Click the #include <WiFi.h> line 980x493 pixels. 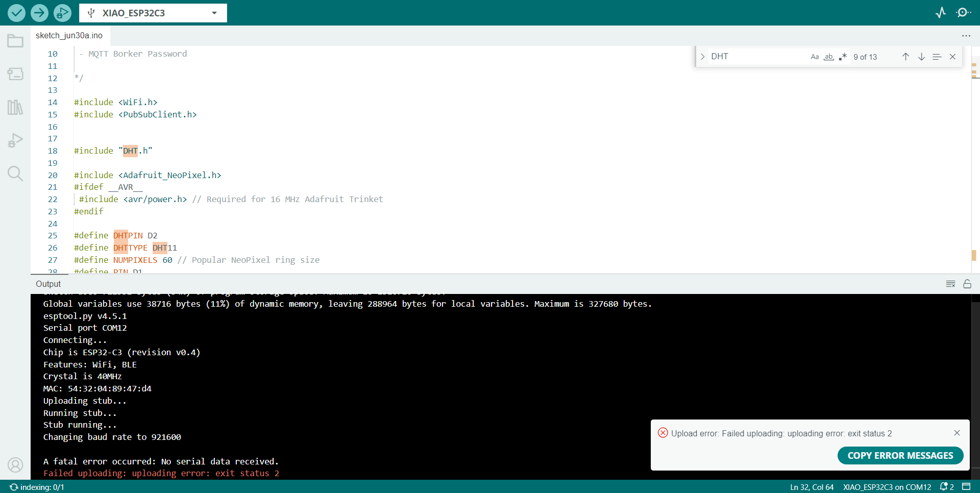pos(116,103)
